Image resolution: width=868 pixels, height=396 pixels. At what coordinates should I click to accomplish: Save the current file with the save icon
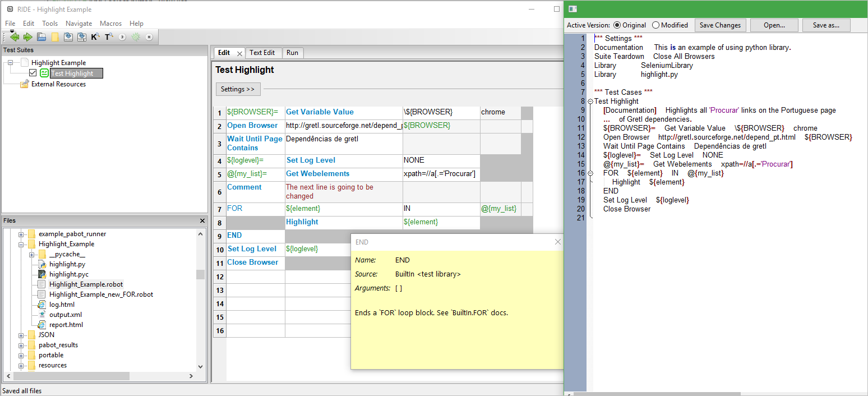[x=68, y=37]
